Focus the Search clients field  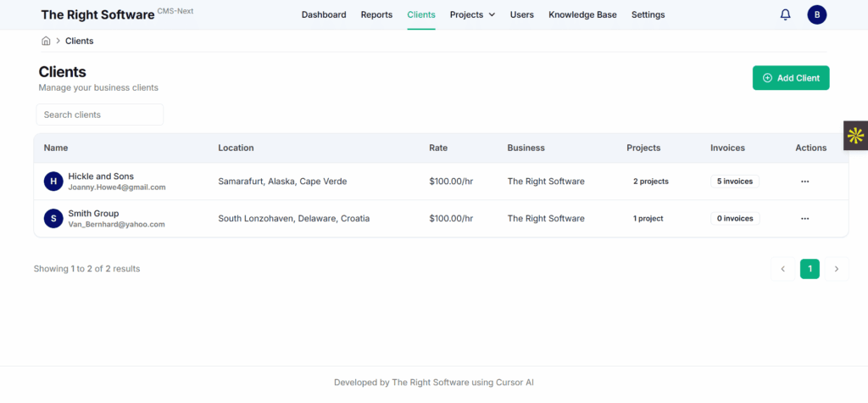click(100, 115)
